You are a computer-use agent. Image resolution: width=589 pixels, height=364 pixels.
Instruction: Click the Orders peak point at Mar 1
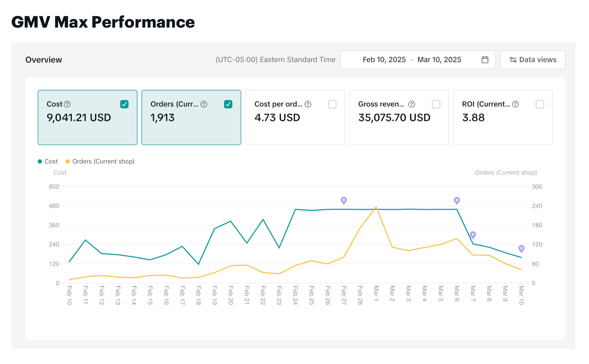[376, 207]
